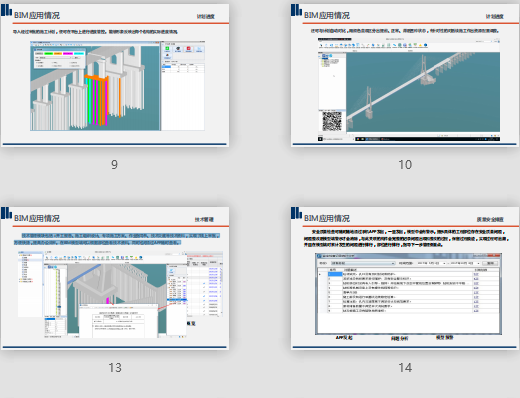Click the QR code in slide 10
Screen dimensions: 520x398
coord(332,121)
